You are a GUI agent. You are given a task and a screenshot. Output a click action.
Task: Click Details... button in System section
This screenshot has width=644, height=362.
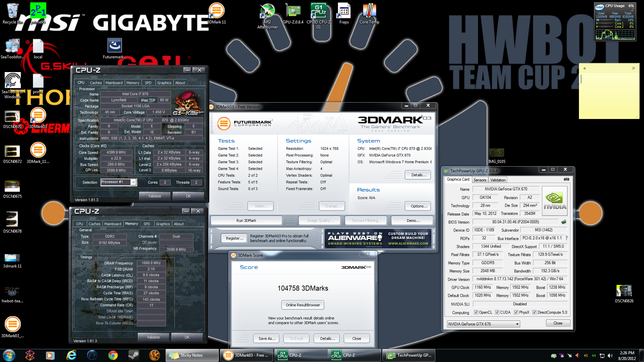418,175
